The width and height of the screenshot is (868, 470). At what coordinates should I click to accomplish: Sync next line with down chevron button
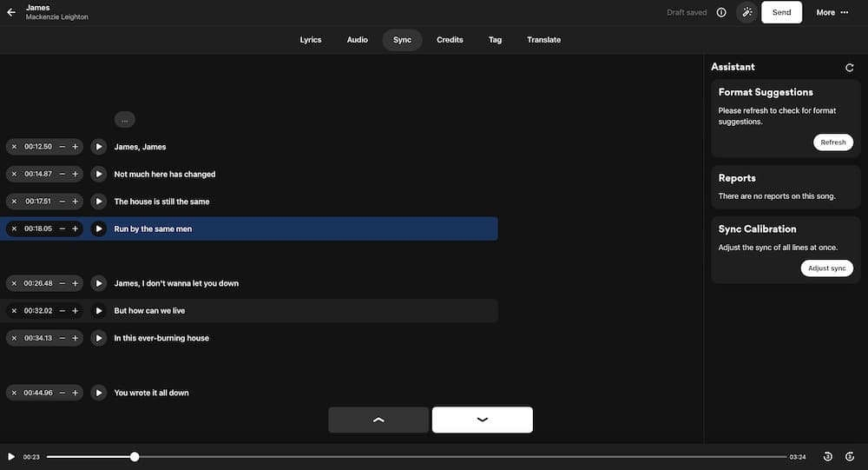482,420
